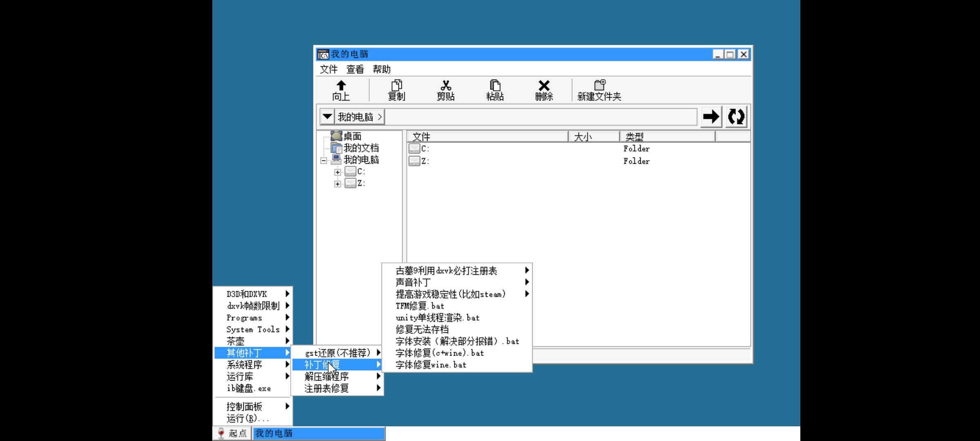
Task: Click 我的电脑 taskbar button
Action: [318, 433]
